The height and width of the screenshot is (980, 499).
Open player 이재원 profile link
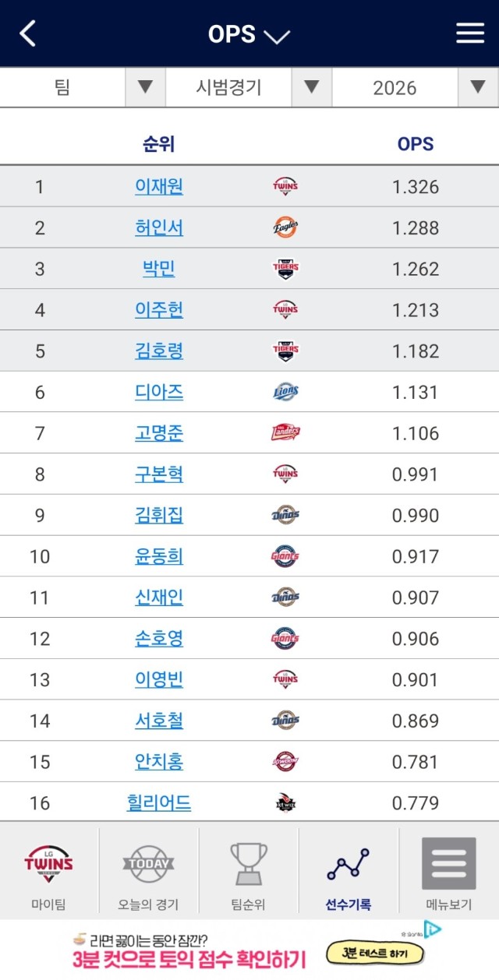click(x=159, y=186)
